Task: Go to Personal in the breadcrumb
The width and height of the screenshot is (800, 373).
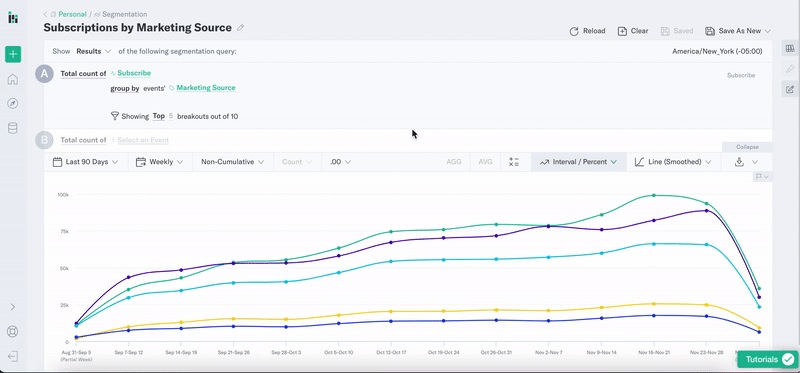Action: (72, 14)
